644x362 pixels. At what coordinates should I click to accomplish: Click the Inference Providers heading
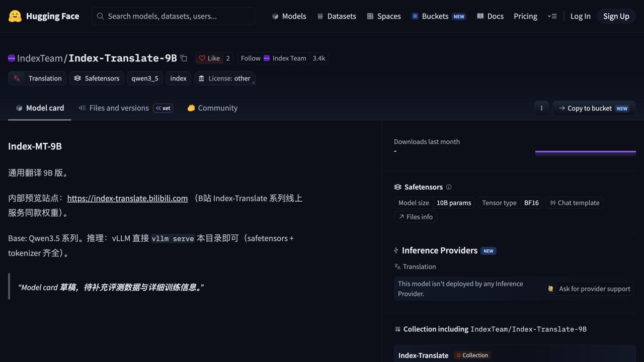440,250
